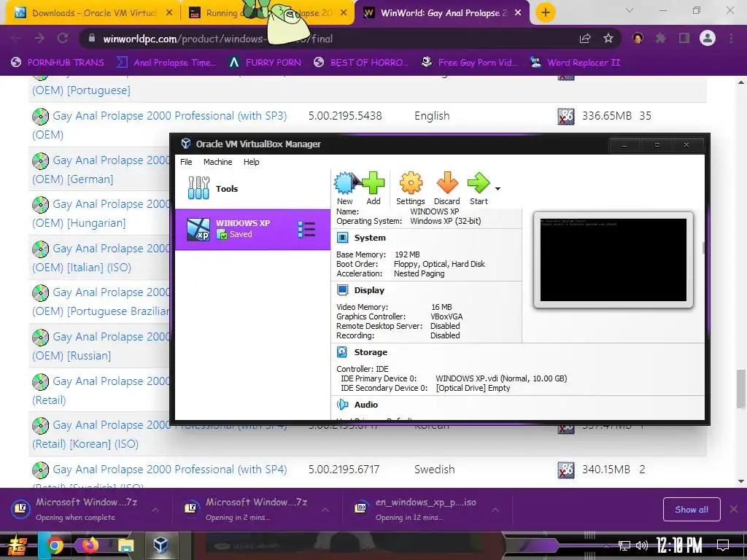Open the Windows Start button
The width and height of the screenshot is (747, 560).
[18, 545]
